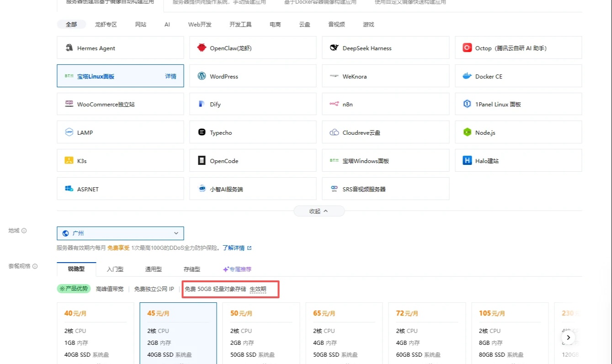Image resolution: width=612 pixels, height=364 pixels.
Task: Select the Hermes Agent application icon
Action: [69, 48]
